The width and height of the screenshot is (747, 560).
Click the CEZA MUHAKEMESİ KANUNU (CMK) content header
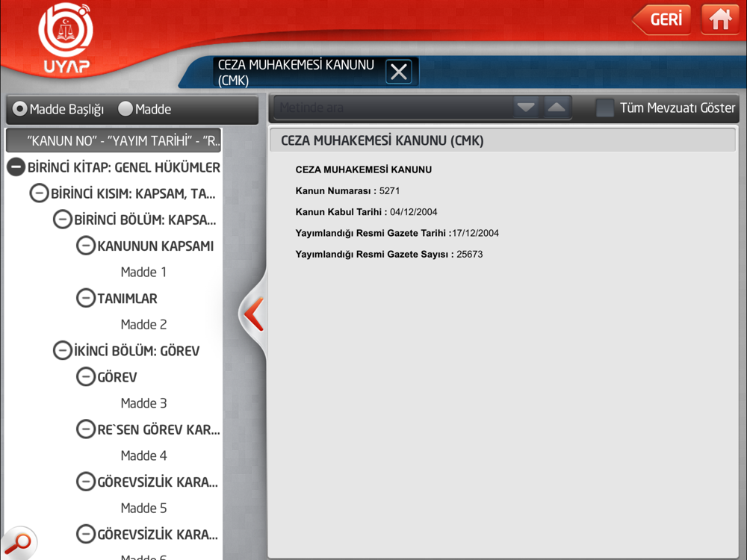pyautogui.click(x=503, y=140)
